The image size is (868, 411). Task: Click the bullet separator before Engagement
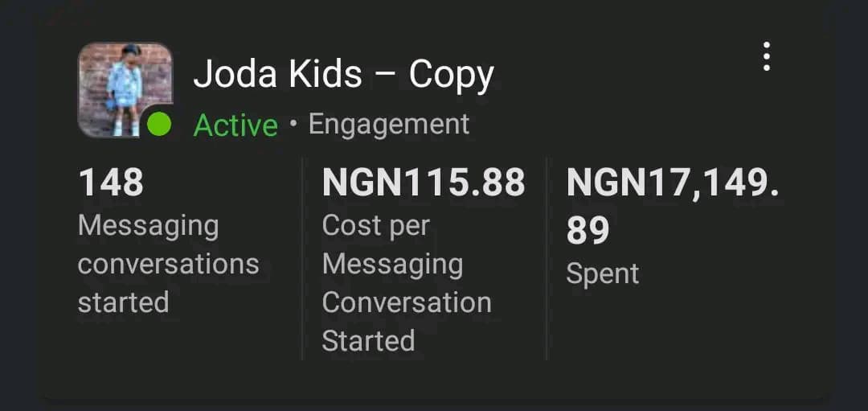pyautogui.click(x=293, y=124)
